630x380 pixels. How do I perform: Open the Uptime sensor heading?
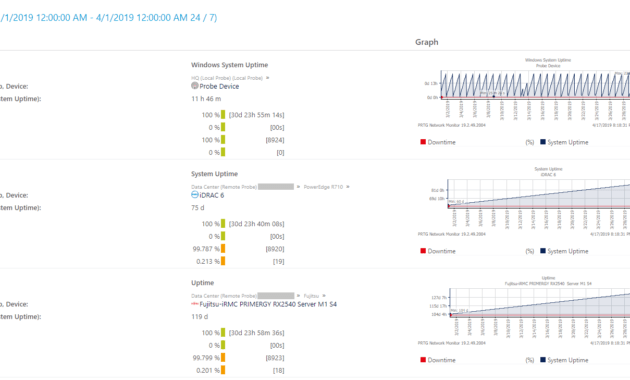(202, 283)
